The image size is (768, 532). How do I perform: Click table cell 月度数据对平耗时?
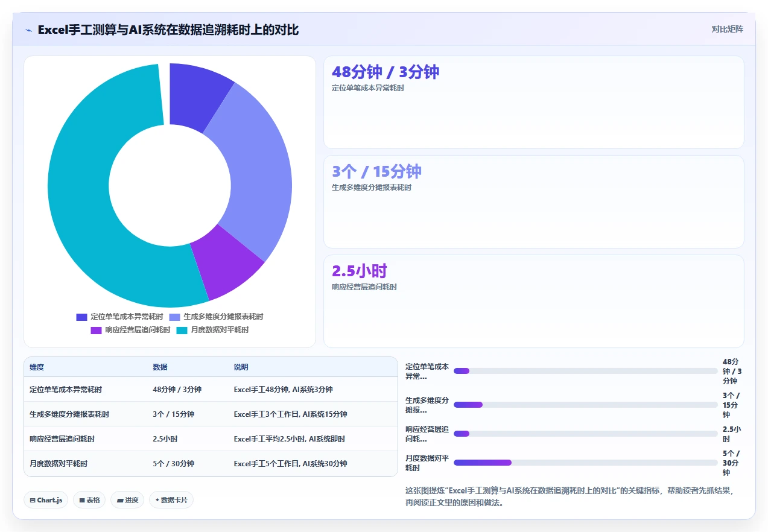pyautogui.click(x=59, y=464)
